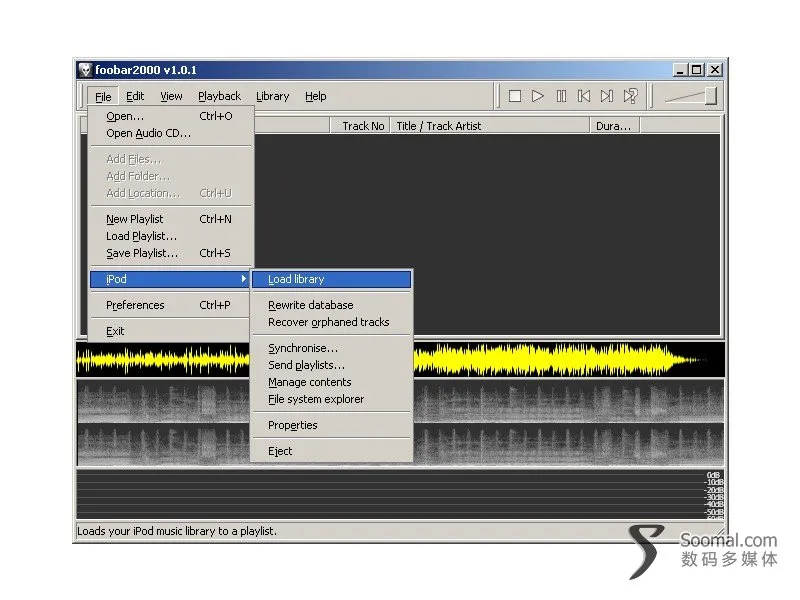Viewport: 800px width, 600px height.
Task: Go to previous track icon
Action: point(584,96)
